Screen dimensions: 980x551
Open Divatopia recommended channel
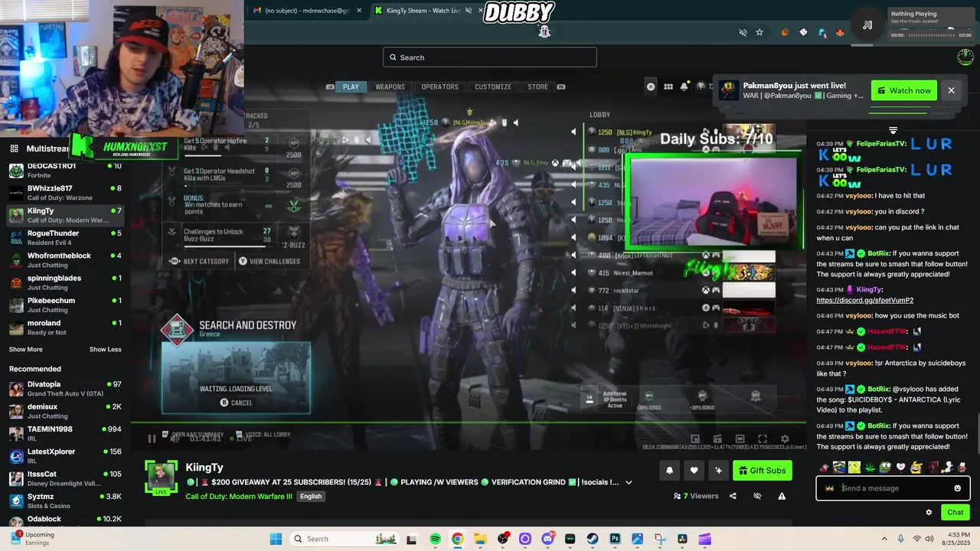(64, 389)
